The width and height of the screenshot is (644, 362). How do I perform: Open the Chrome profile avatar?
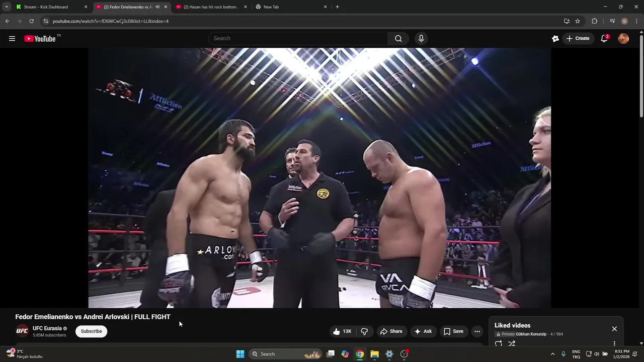click(x=624, y=21)
